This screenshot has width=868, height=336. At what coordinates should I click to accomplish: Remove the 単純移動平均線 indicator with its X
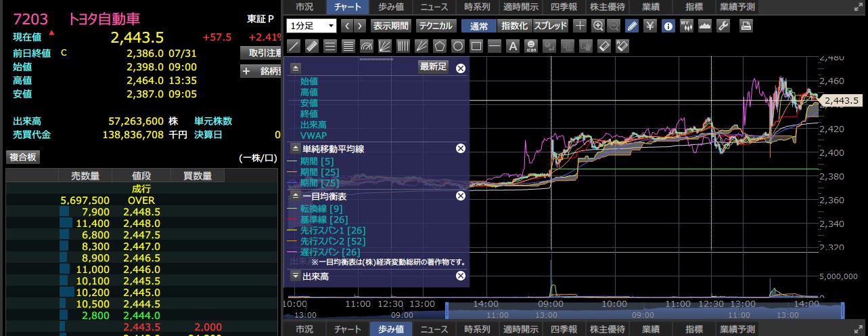pos(461,148)
